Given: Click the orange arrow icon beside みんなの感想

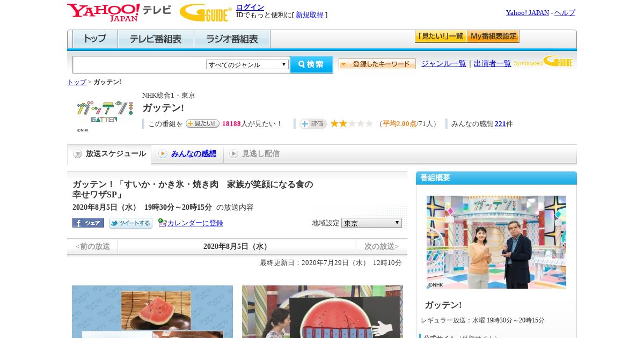Looking at the screenshot, I should point(163,154).
